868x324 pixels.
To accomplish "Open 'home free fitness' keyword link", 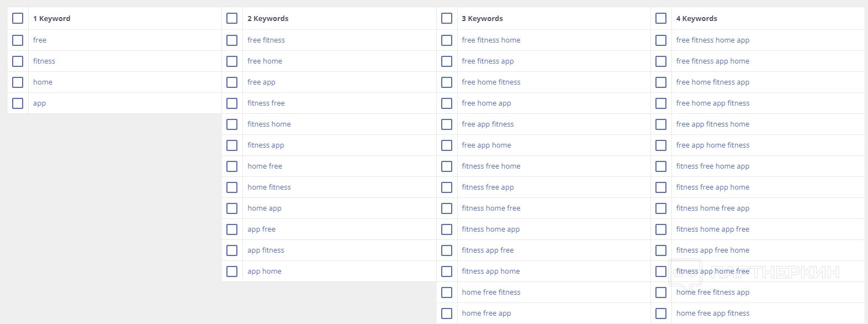I will tap(491, 292).
